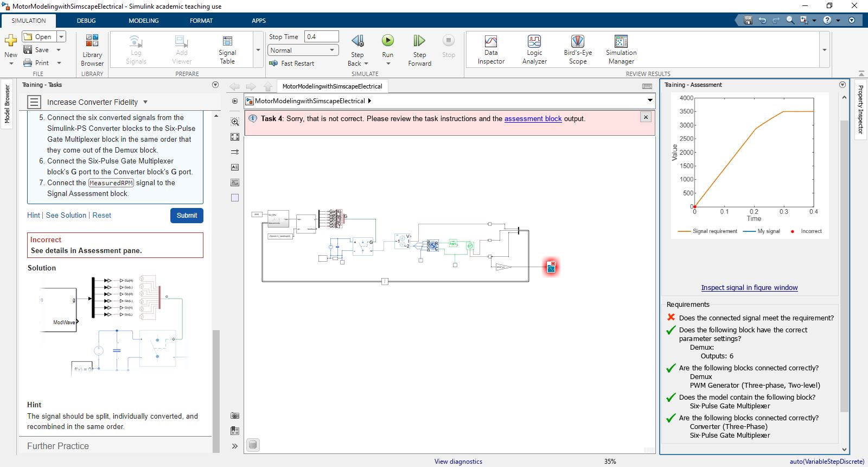Open the Simulation Manager
868x467 pixels.
point(621,50)
